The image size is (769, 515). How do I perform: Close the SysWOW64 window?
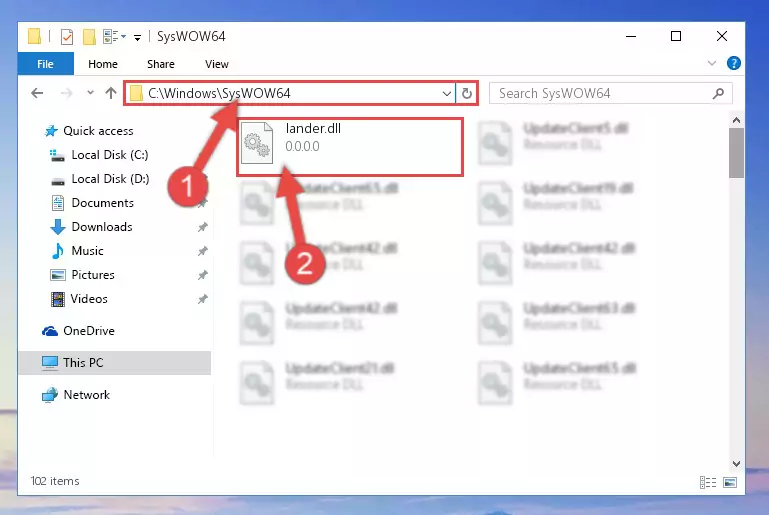(x=721, y=36)
